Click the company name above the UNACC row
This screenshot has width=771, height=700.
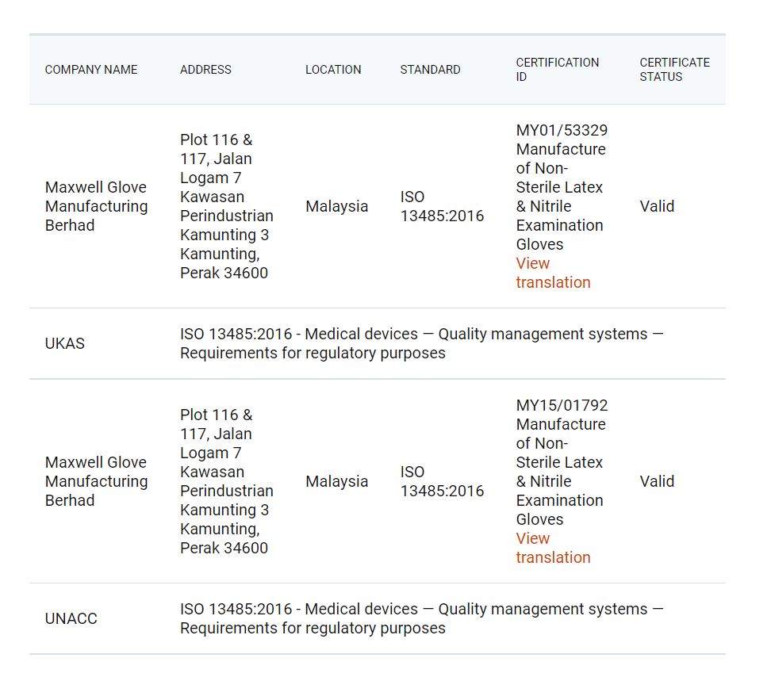pyautogui.click(x=96, y=481)
